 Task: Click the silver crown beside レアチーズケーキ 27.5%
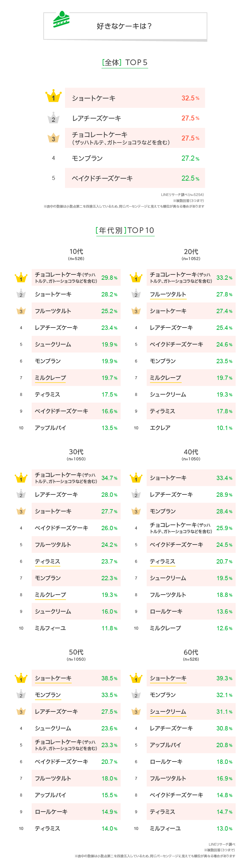tap(53, 118)
